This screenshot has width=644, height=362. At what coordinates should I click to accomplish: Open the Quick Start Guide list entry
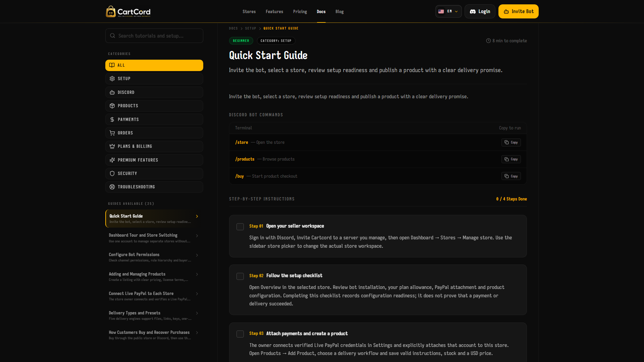click(154, 219)
